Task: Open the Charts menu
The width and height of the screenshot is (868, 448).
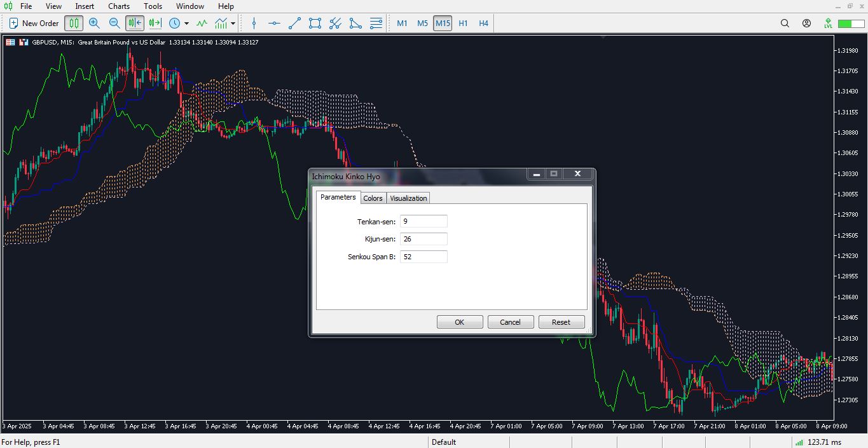Action: pyautogui.click(x=119, y=6)
